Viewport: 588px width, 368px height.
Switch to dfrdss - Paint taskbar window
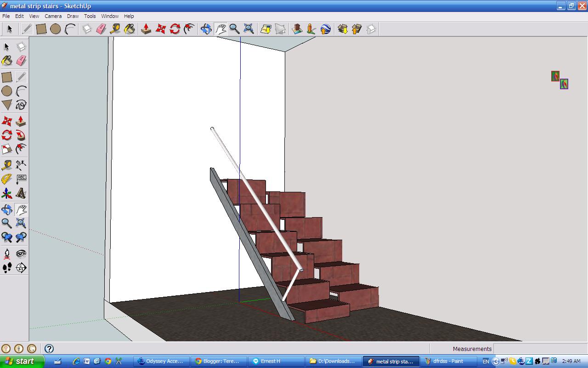click(x=448, y=361)
